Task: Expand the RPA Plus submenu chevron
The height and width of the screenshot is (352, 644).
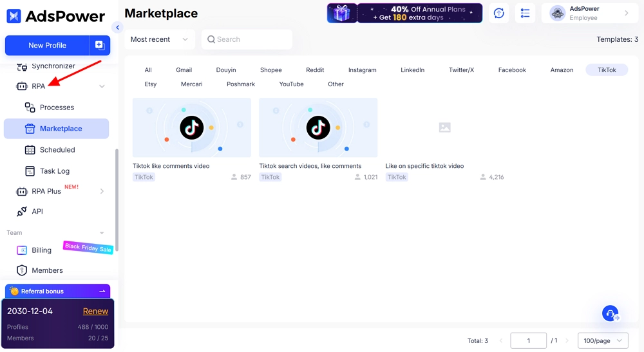Action: tap(102, 191)
